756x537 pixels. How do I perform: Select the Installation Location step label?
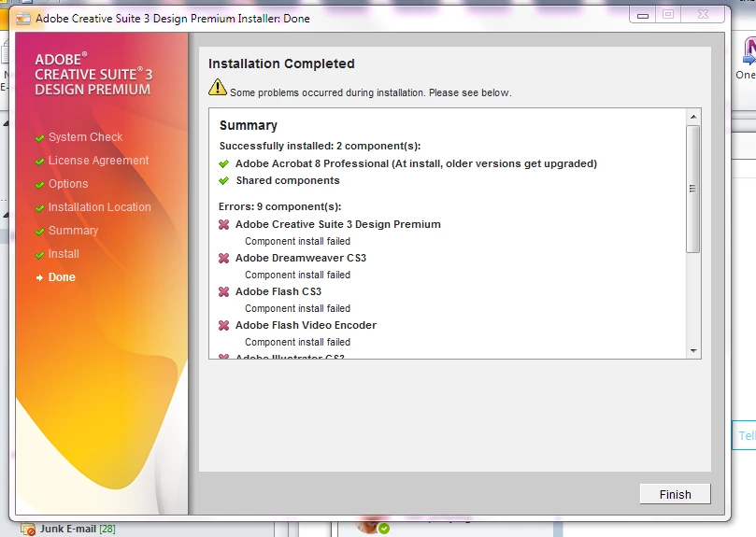click(99, 206)
